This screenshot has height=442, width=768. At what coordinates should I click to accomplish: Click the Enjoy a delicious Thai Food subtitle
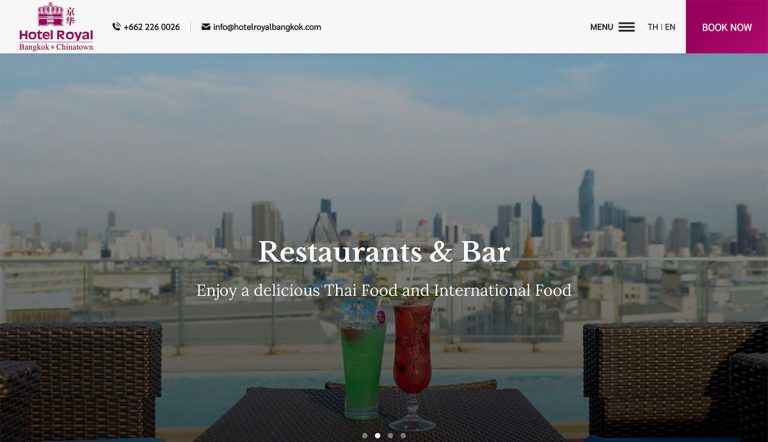(384, 290)
